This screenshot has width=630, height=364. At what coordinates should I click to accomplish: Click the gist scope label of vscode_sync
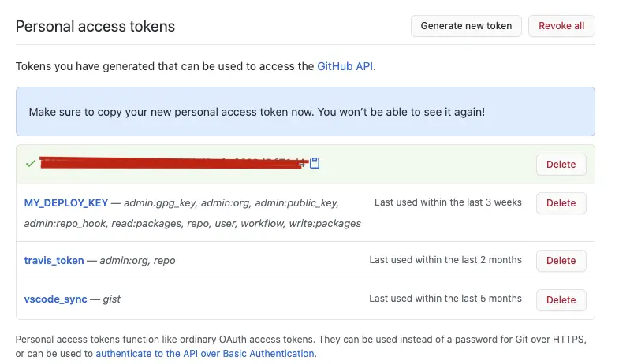111,299
